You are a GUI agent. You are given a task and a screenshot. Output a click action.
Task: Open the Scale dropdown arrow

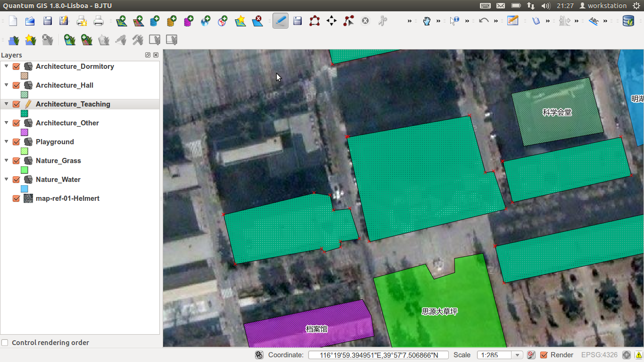pyautogui.click(x=518, y=355)
